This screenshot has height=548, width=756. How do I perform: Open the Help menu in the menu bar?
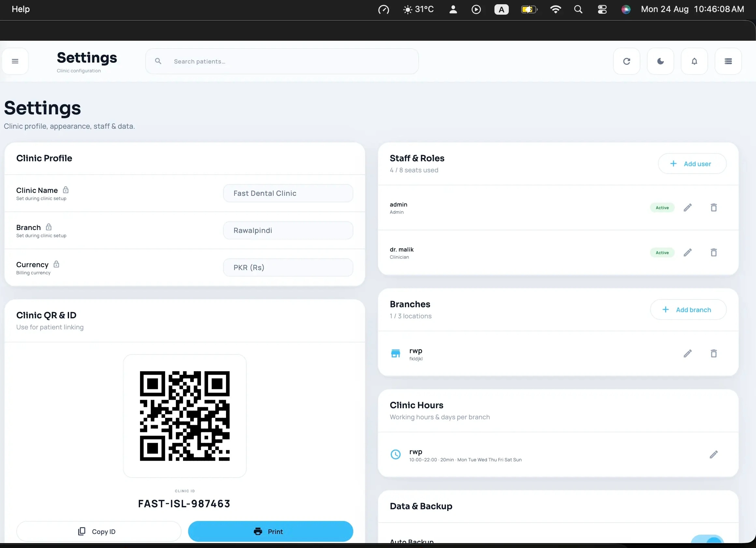(21, 9)
